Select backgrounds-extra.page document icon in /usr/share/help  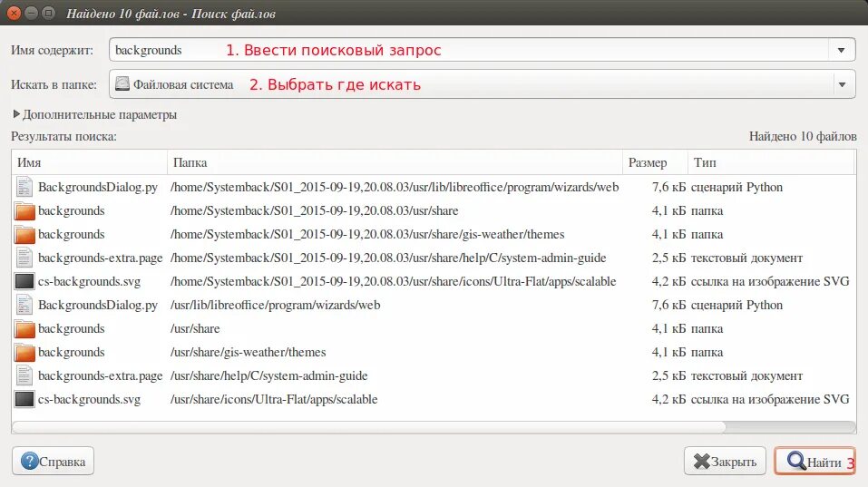24,375
